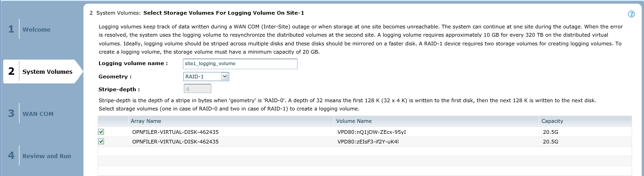Check the first OPNFILER volume checkbox
Image resolution: width=644 pixels, height=176 pixels.
[101, 132]
